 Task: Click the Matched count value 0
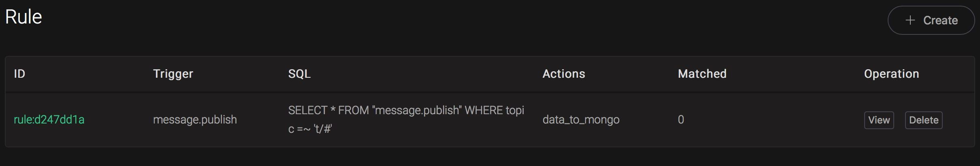pyautogui.click(x=681, y=120)
